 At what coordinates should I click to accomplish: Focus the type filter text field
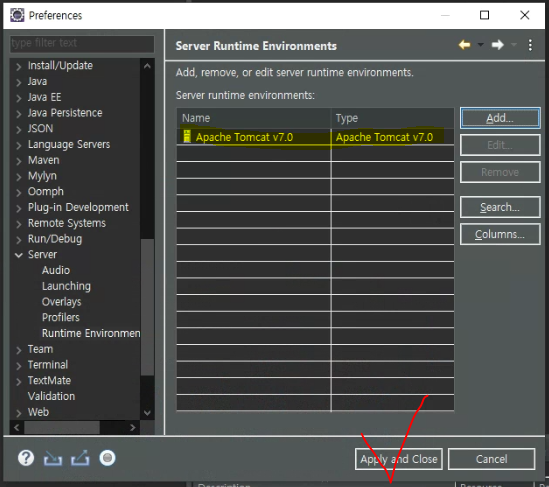[x=82, y=43]
